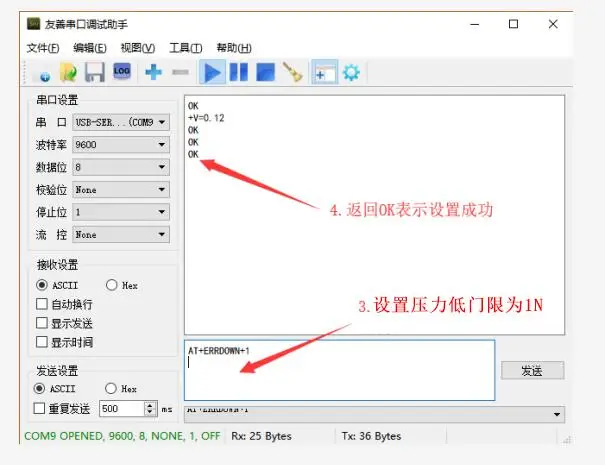Click the gray minus remove icon
Screen dimensions: 605x465
(181, 72)
